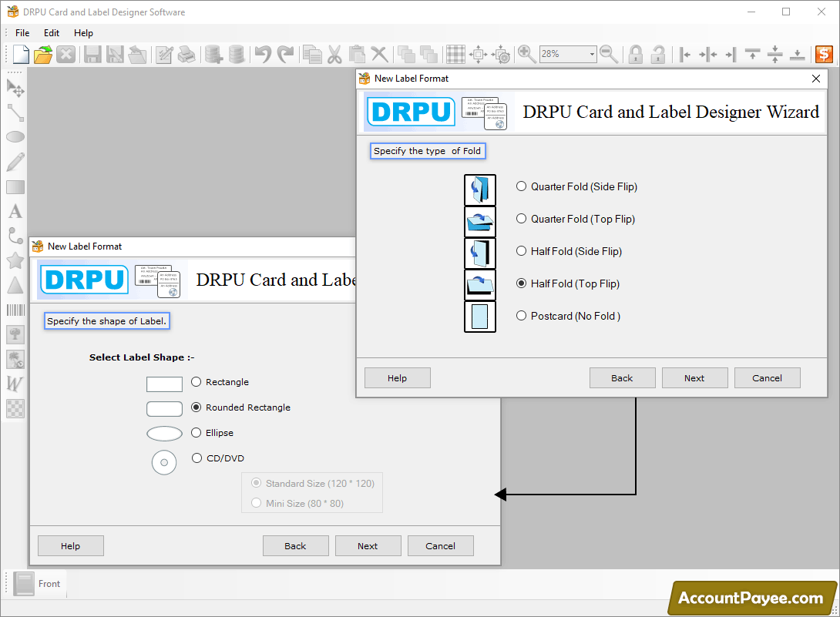The height and width of the screenshot is (617, 840).
Task: Click the align left edges icon
Action: pos(684,54)
